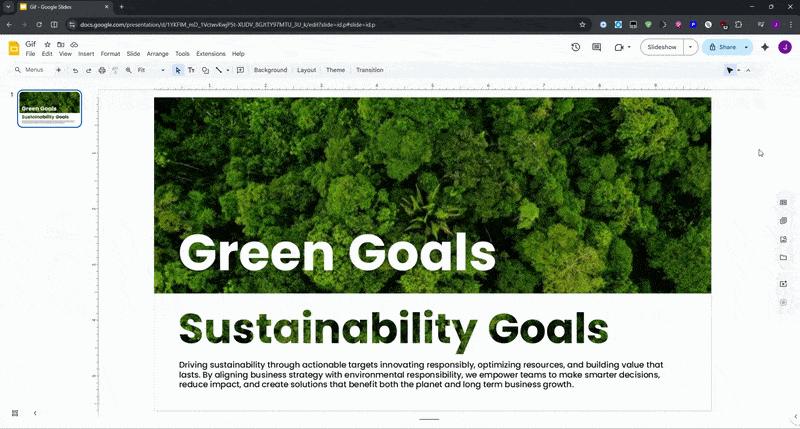Open the Gemini sparkle assistant
Screen dimensions: 800x429
coord(765,47)
